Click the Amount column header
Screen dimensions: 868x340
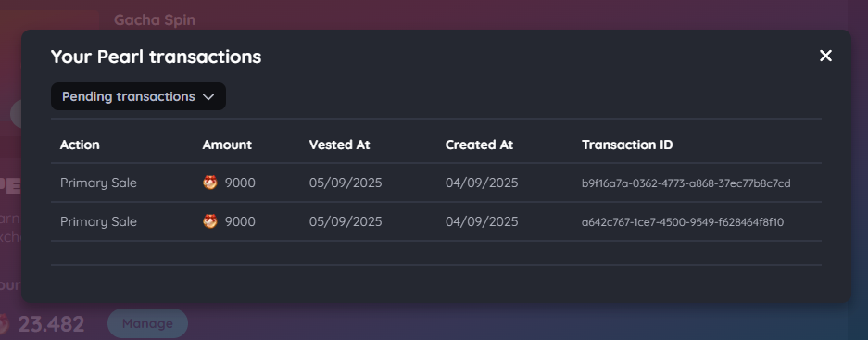click(x=227, y=145)
